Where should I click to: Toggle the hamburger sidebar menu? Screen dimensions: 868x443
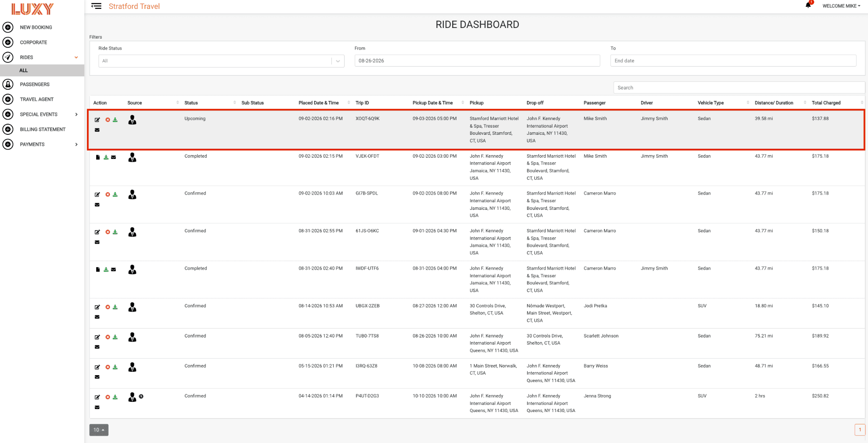pos(97,6)
